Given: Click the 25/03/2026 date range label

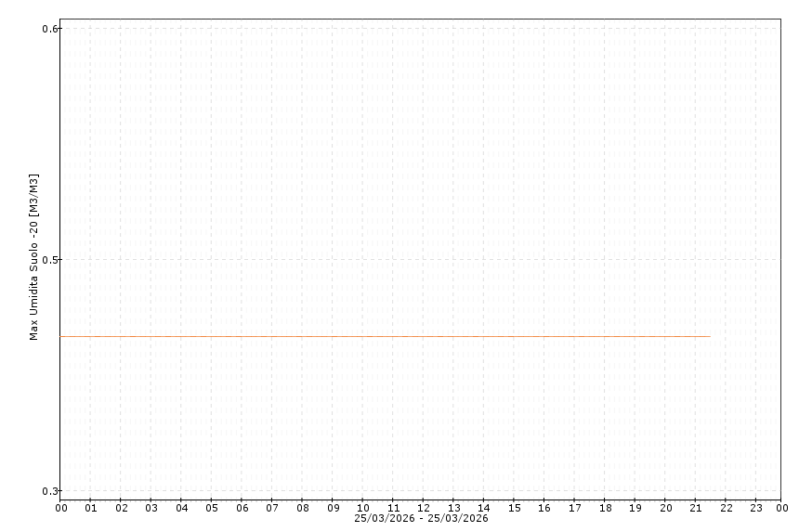Looking at the screenshot, I should tap(421, 518).
